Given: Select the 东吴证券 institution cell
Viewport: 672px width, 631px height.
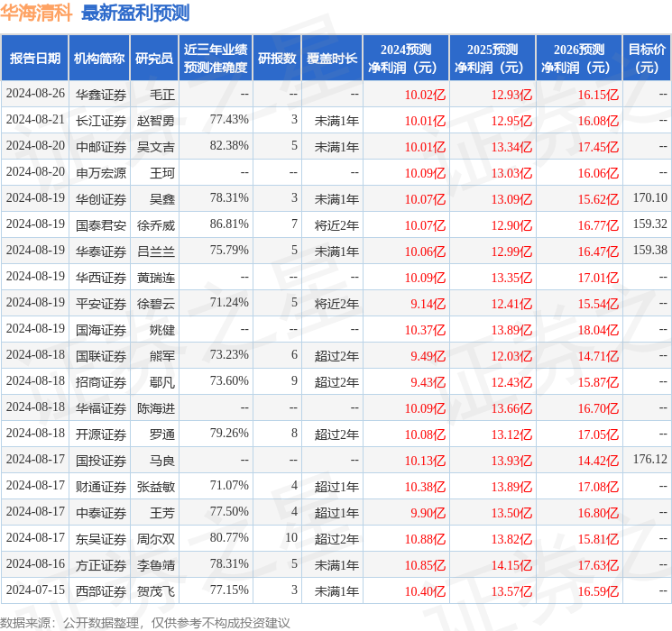Looking at the screenshot, I should [x=101, y=539].
